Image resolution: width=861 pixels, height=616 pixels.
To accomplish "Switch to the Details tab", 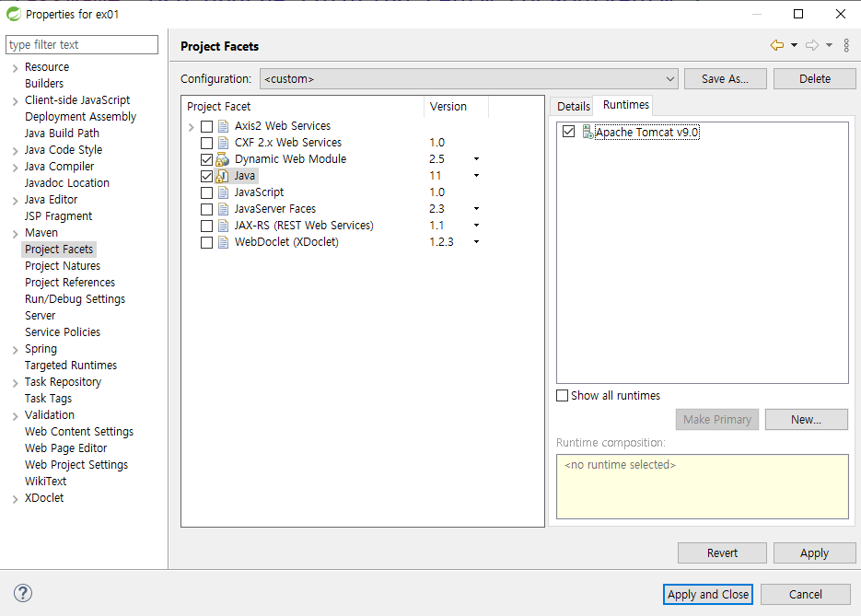I will click(x=574, y=107).
